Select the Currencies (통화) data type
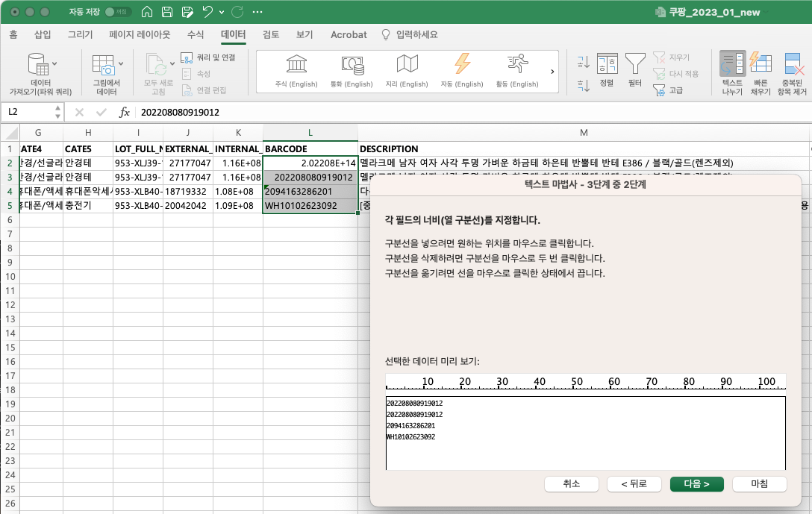Screen dimensions: 812x514 (x=352, y=71)
